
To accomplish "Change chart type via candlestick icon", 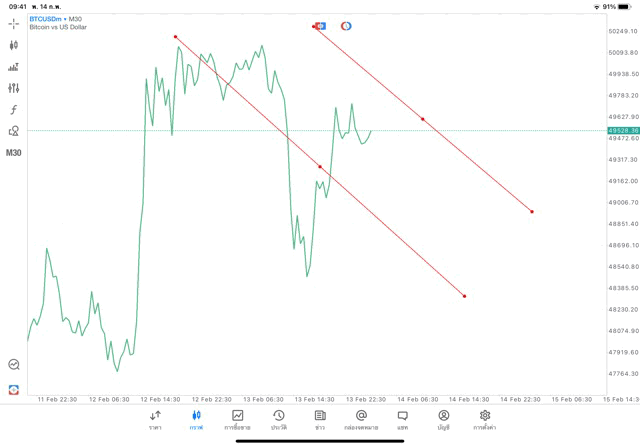I will pos(14,45).
